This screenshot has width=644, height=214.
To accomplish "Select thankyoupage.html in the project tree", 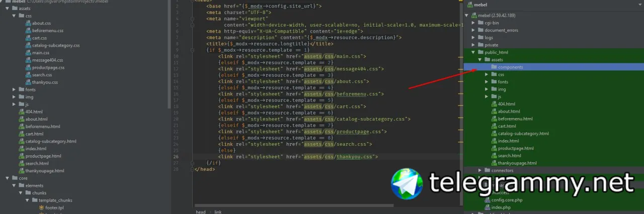I will 45,171.
